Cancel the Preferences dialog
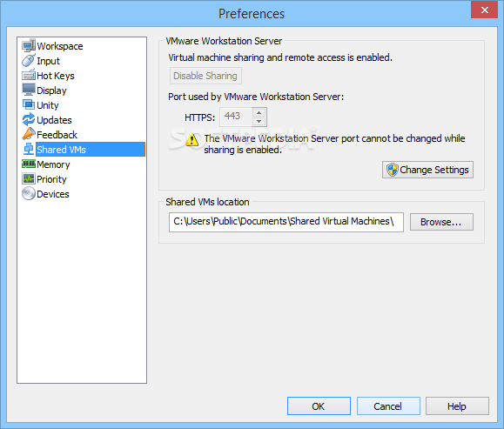 [x=388, y=406]
